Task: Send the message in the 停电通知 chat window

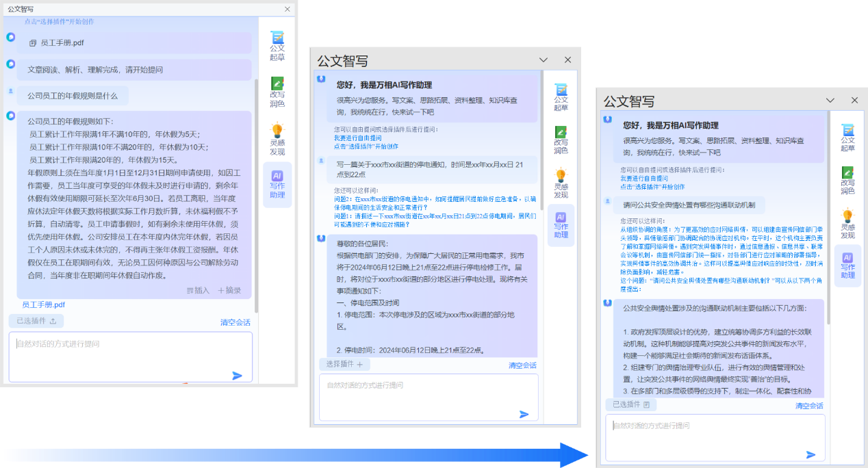Action: click(524, 414)
